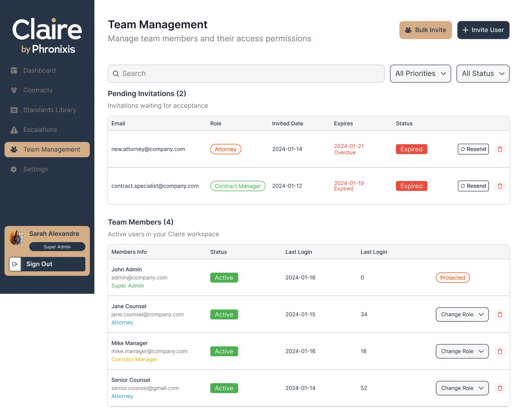Click the Expired status for contract.specialist@company.com

(x=412, y=186)
